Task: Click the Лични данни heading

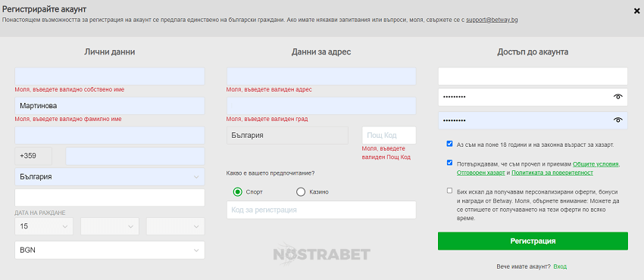Action: pos(110,52)
